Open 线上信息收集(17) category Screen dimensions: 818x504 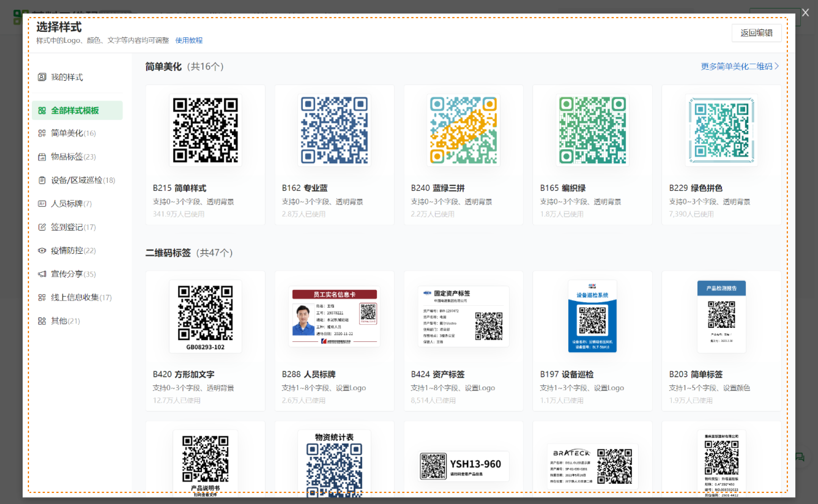click(x=77, y=297)
